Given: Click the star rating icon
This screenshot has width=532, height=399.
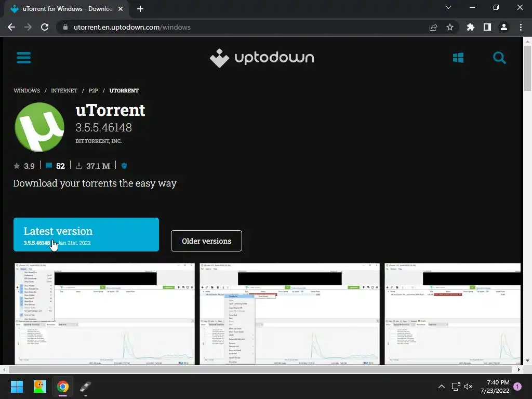Looking at the screenshot, I should (16, 166).
